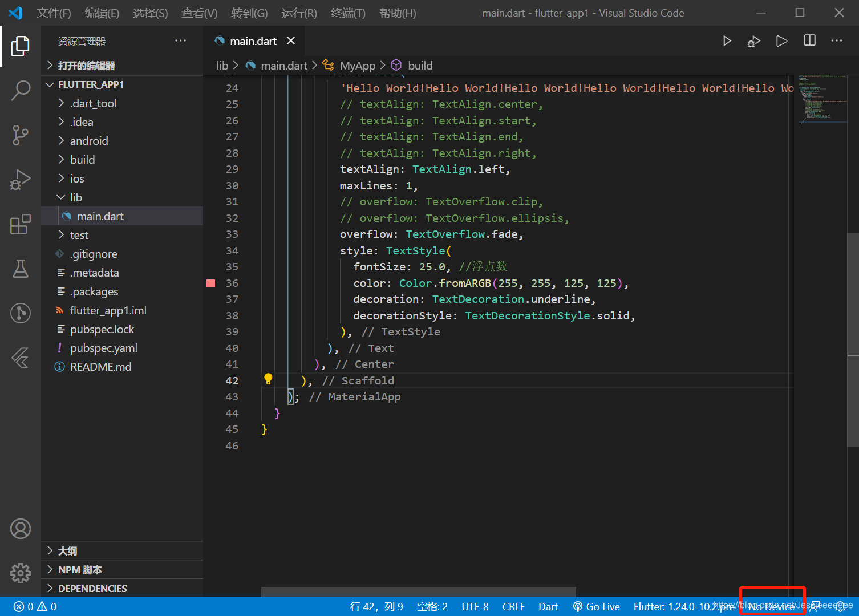859x616 pixels.
Task: Expand the DEPENDENCIES section
Action: click(123, 589)
